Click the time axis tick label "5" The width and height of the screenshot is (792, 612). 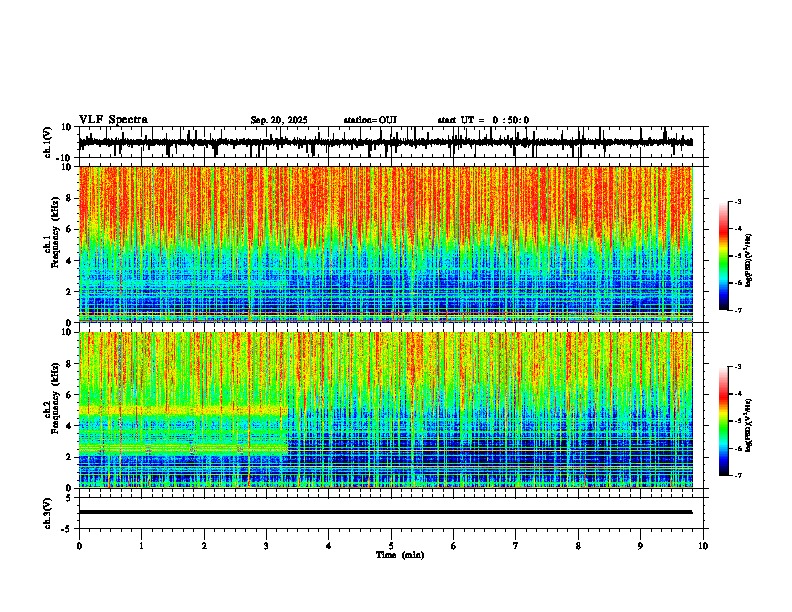point(391,545)
